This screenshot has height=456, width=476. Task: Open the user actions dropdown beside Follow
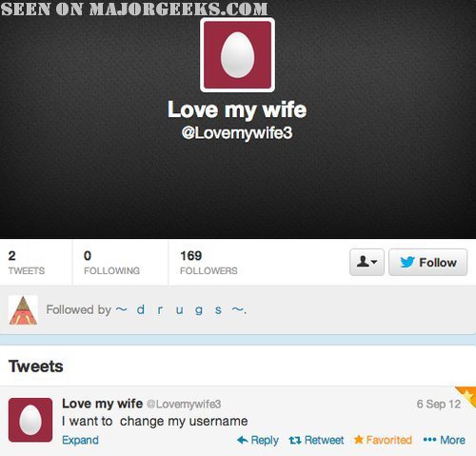pyautogui.click(x=367, y=262)
